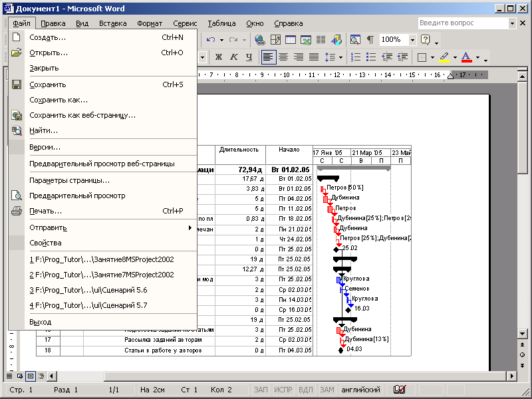Click the spelling status book icon
The height and width of the screenshot is (399, 532).
(400, 390)
